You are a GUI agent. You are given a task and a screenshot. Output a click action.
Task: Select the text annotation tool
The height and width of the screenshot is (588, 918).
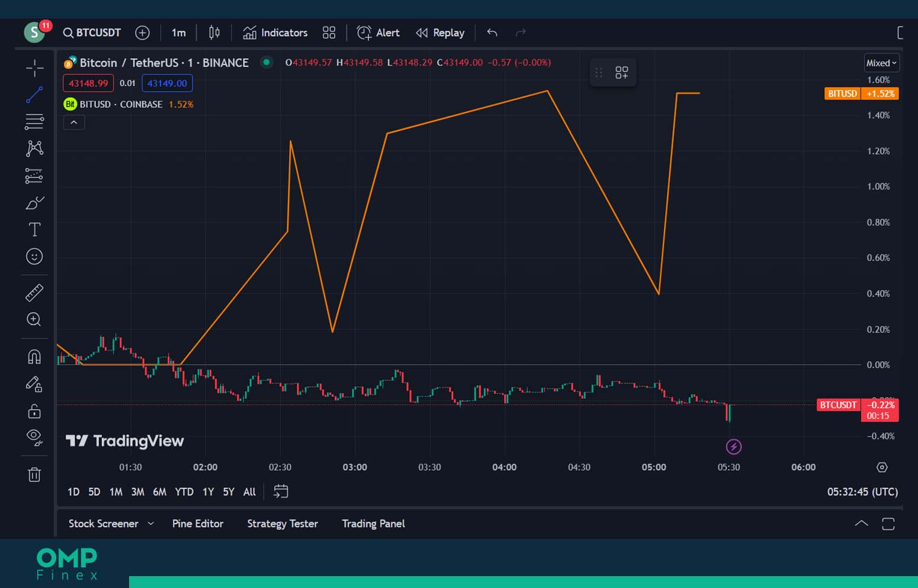[34, 230]
